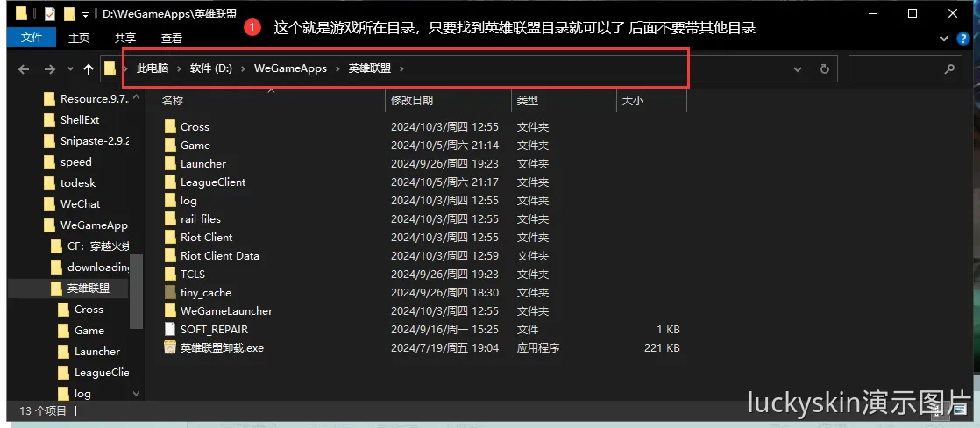This screenshot has width=980, height=428.
Task: Open WeChat folder in navigation tree
Action: [x=80, y=204]
